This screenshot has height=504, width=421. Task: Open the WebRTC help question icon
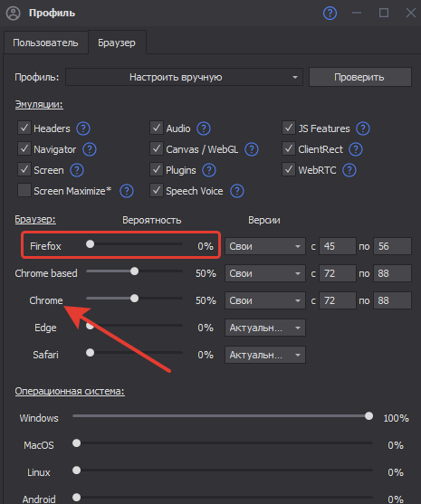coord(349,170)
